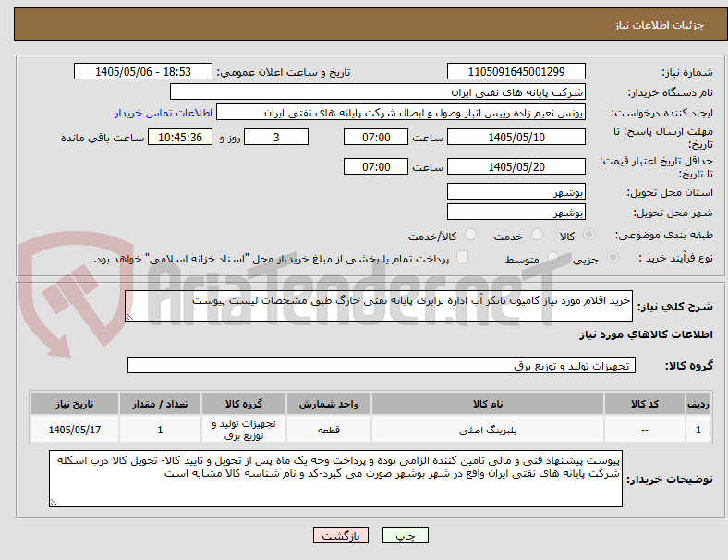Image resolution: width=728 pixels, height=560 pixels.
Task: Click the price validity hour field 07:00
Action: (x=376, y=166)
